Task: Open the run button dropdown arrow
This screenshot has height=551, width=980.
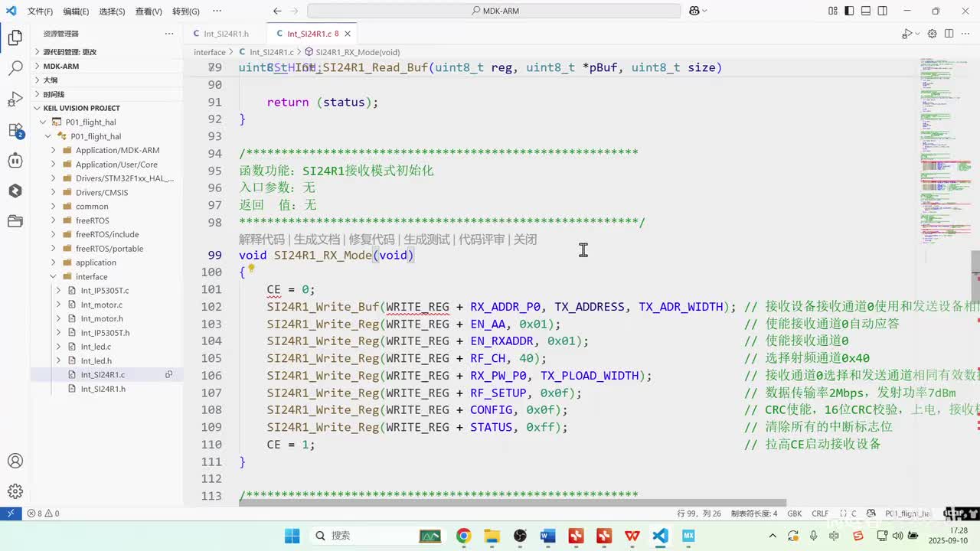Action: (x=916, y=34)
